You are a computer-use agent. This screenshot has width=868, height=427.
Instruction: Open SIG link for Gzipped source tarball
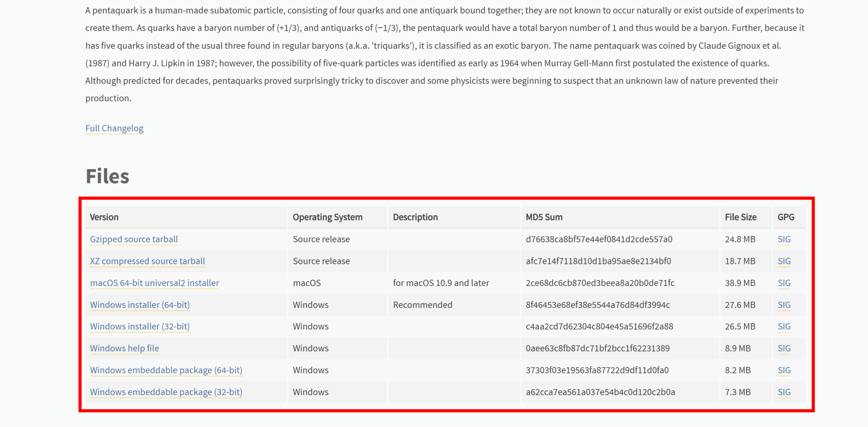click(x=784, y=239)
